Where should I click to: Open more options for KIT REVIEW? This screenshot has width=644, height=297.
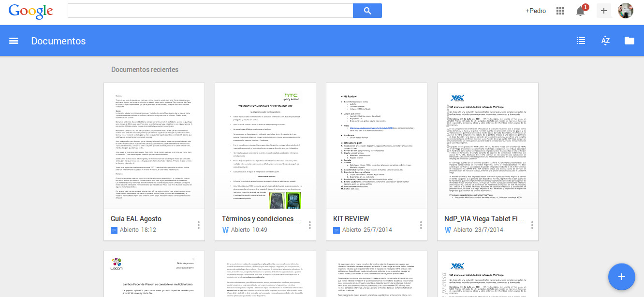pos(421,225)
